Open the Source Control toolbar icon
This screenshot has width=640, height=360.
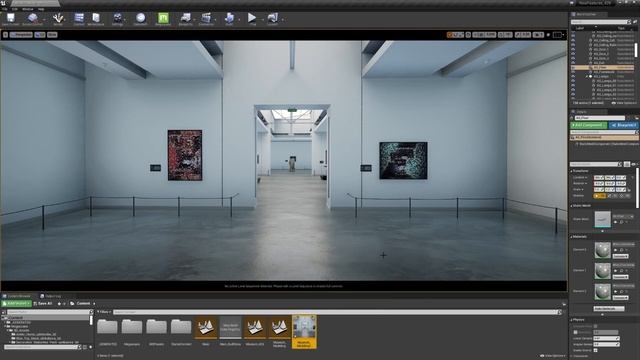[x=33, y=18]
